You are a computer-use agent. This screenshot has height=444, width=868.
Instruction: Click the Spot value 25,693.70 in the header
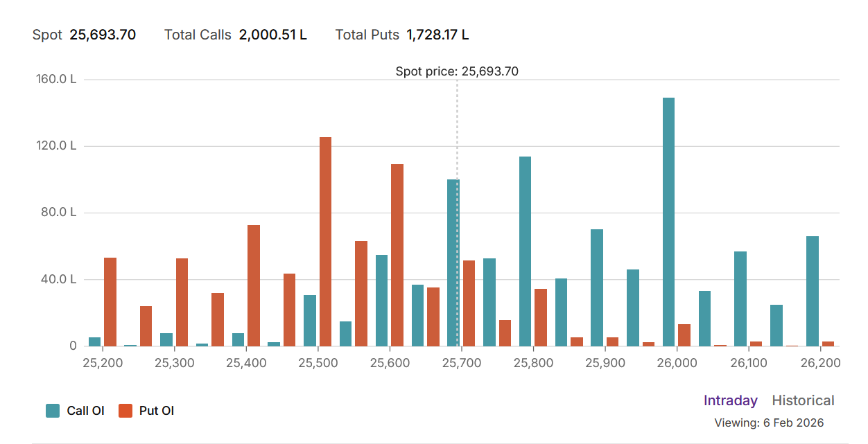[x=103, y=35]
